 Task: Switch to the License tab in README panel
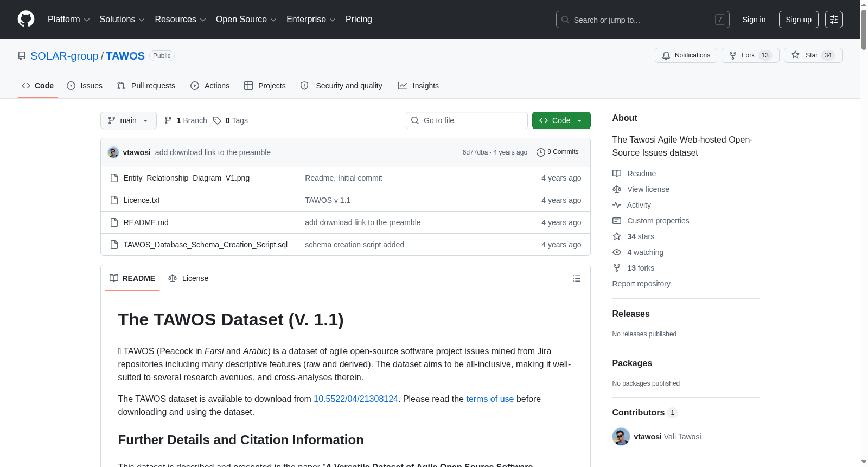tap(188, 278)
